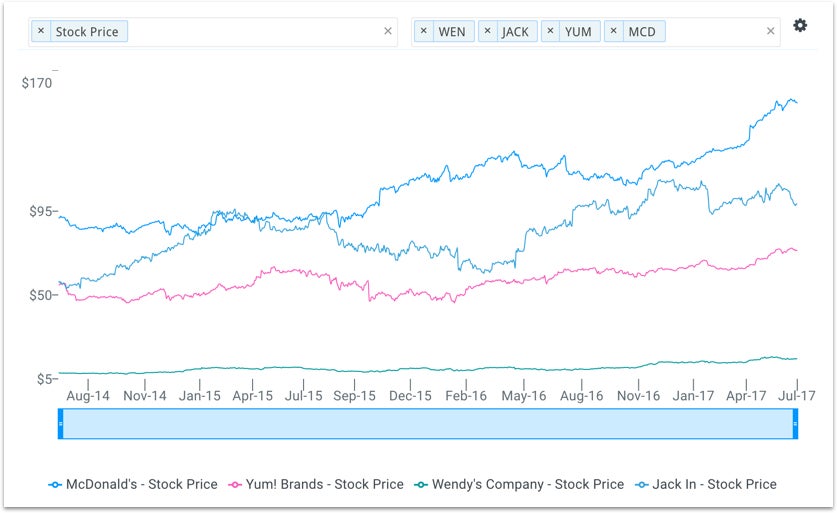
Task: Clear all metrics in the metric field
Action: click(388, 31)
